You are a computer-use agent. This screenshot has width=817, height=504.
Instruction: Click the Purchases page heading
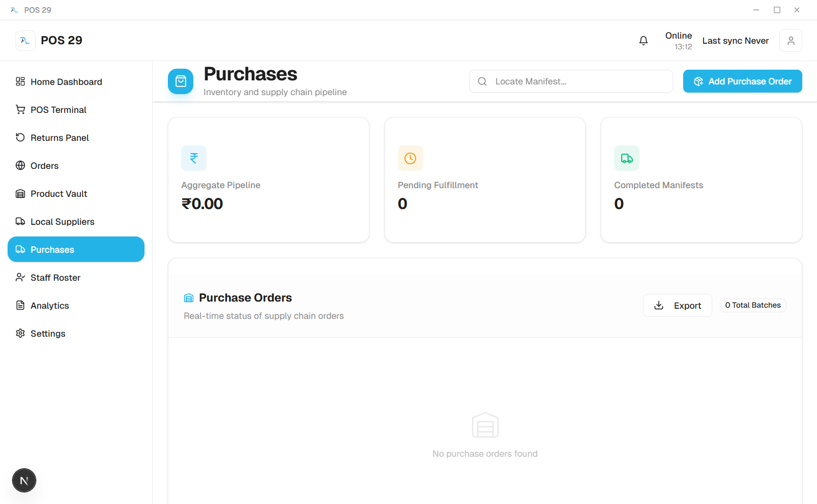click(x=250, y=74)
